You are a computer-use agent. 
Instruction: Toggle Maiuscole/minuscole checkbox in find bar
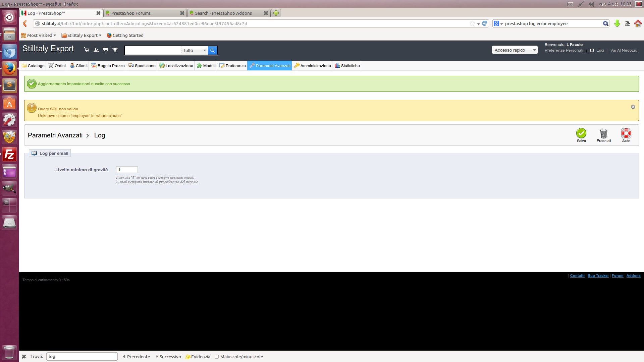(217, 357)
